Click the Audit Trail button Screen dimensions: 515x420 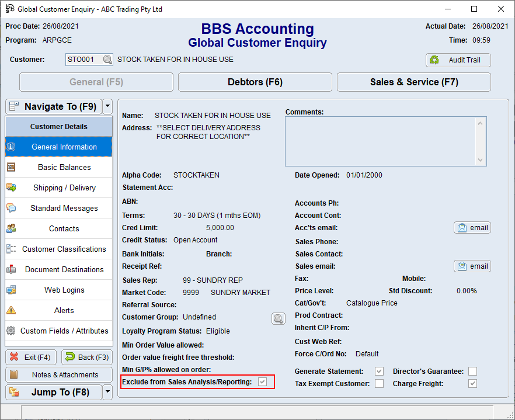point(458,60)
